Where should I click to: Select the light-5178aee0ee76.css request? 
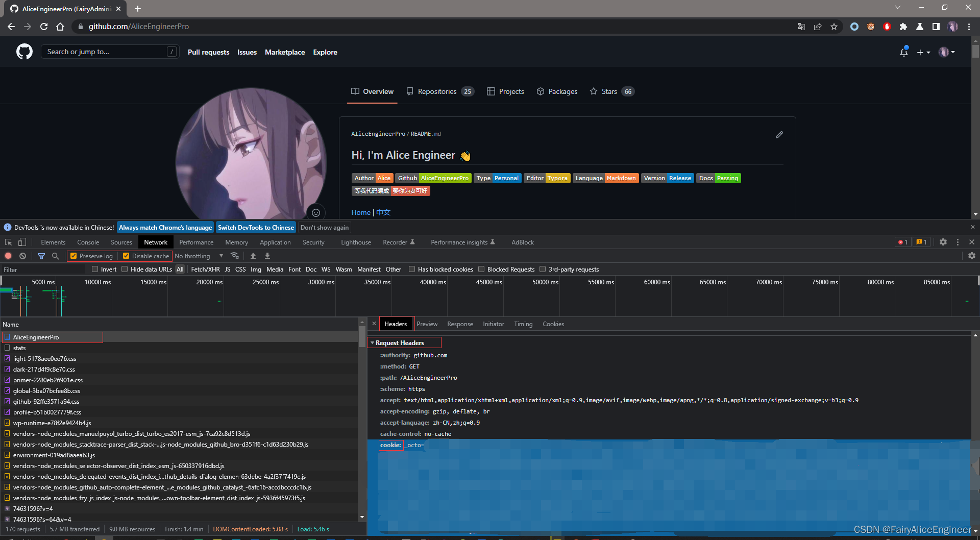179,358
